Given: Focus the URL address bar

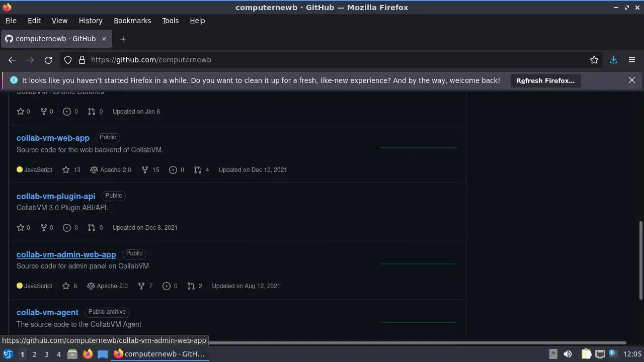Looking at the screenshot, I should (x=332, y=60).
